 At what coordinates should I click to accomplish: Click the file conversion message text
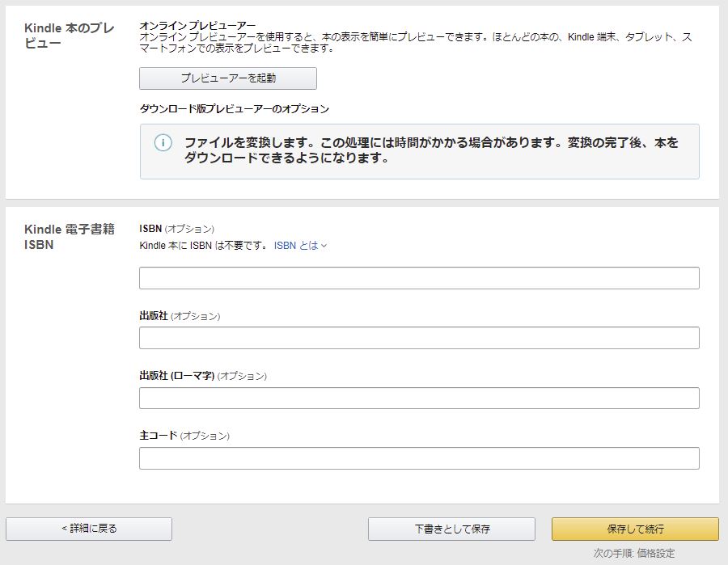431,150
